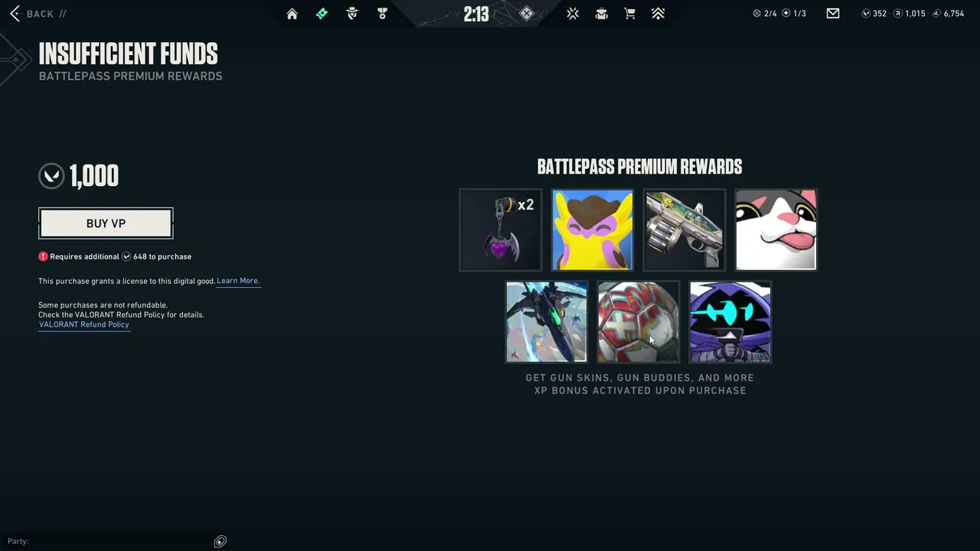Open the Agents icon with hat

click(352, 14)
